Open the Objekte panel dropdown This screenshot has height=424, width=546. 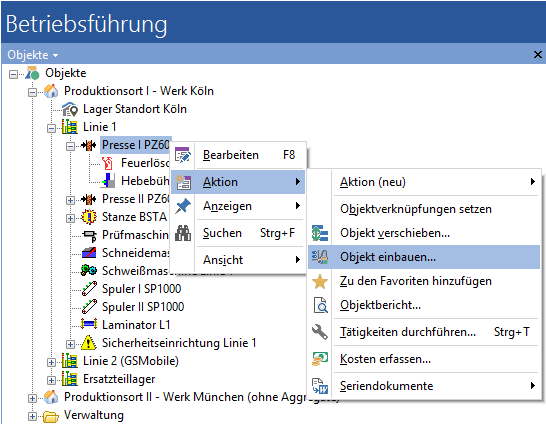33,55
